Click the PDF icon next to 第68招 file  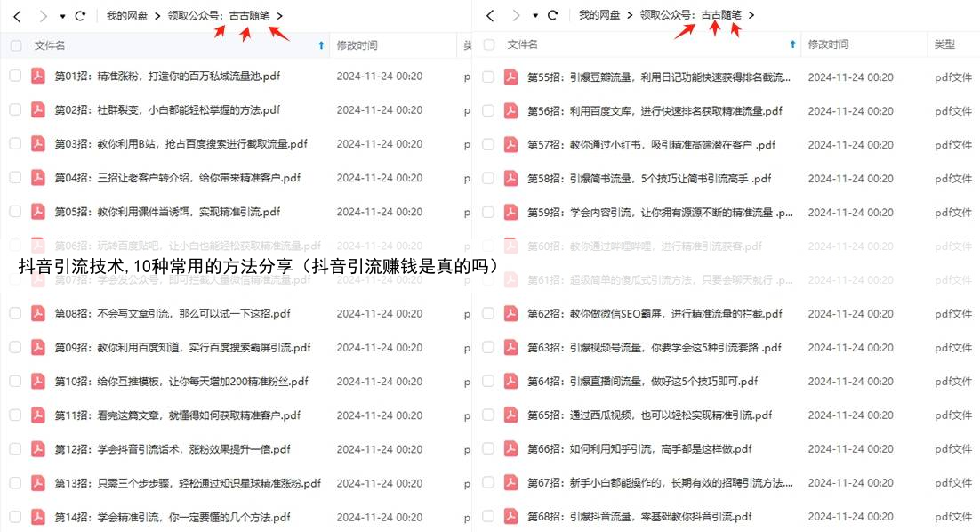pos(510,516)
